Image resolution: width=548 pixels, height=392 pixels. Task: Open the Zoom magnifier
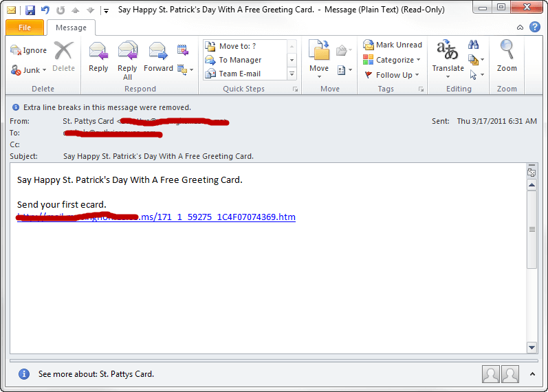coord(507,56)
